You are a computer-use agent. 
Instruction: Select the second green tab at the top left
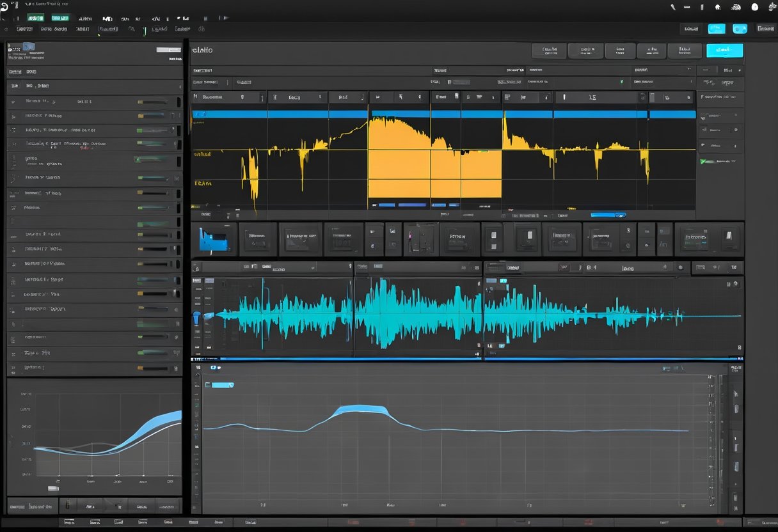60,18
